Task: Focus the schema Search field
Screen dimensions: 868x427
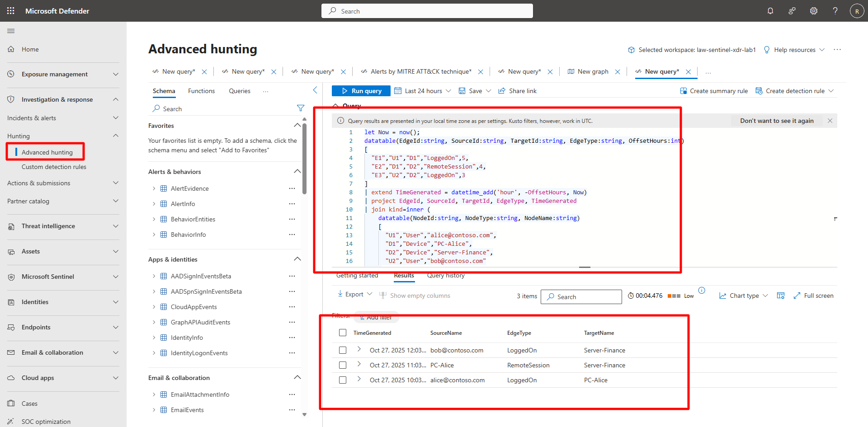Action: click(x=222, y=109)
